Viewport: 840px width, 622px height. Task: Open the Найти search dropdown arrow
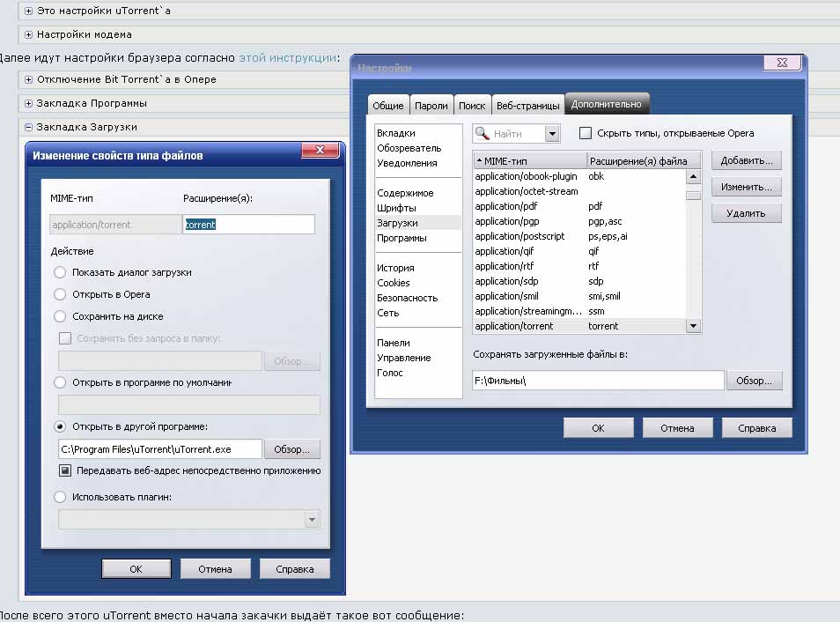click(x=552, y=134)
